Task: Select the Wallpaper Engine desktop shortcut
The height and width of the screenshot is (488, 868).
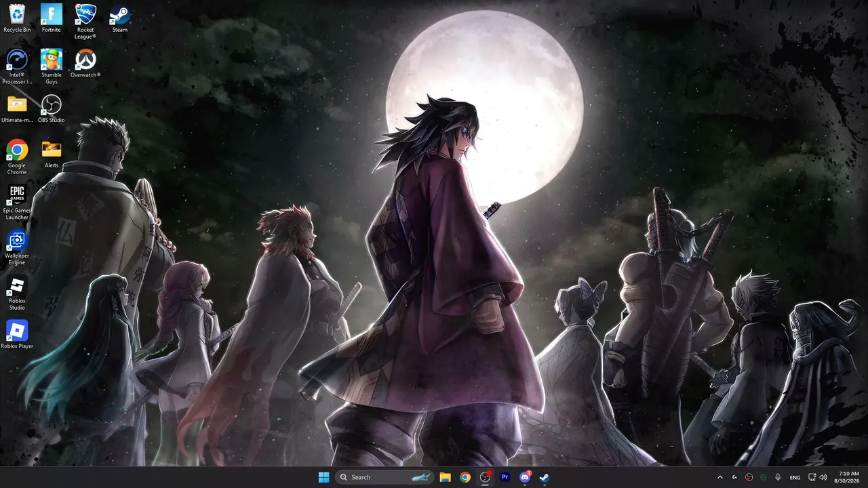Action: pos(17,247)
